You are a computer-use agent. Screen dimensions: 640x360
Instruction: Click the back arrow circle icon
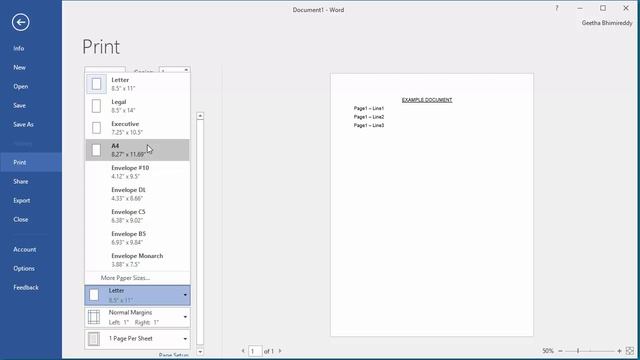click(x=20, y=22)
